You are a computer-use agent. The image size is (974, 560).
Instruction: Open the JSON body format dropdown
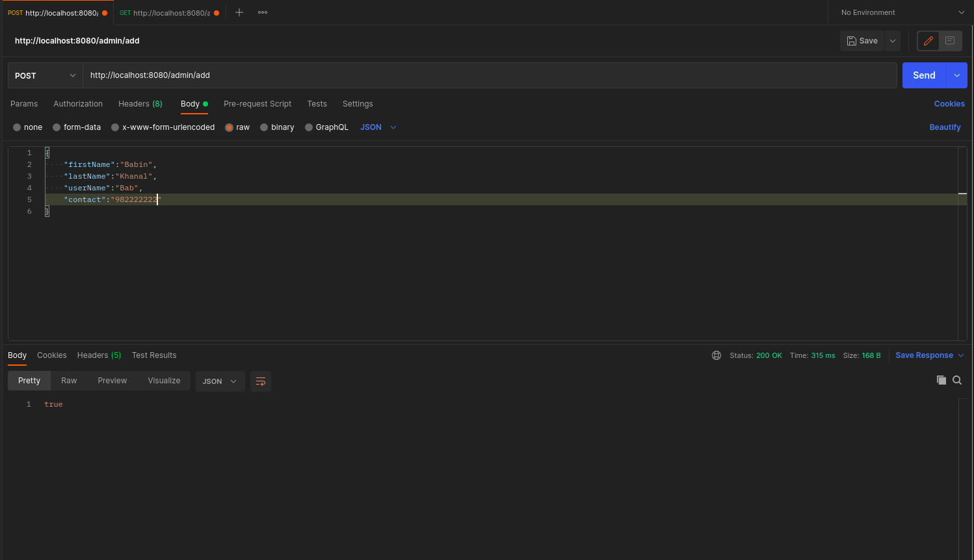click(378, 127)
